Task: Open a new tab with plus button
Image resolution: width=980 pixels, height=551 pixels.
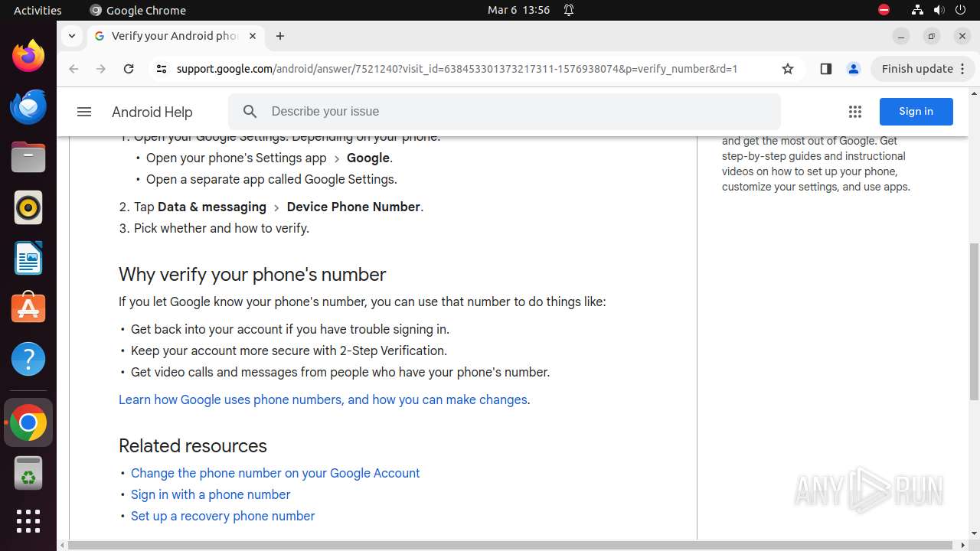Action: click(280, 36)
